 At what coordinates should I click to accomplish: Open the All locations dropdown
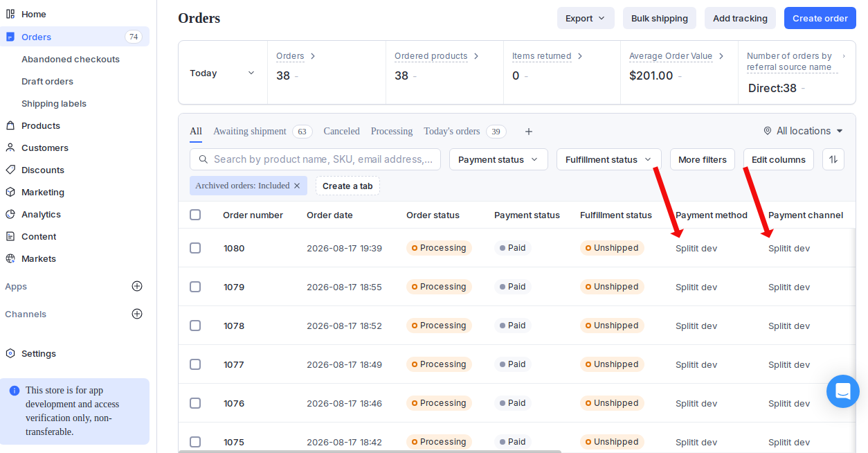pyautogui.click(x=803, y=131)
